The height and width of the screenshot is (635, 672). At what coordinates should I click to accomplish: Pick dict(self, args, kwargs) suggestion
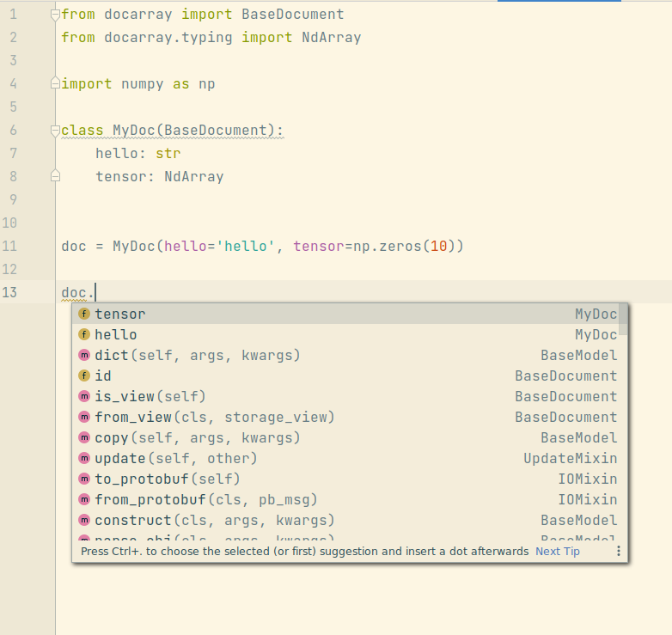click(349, 355)
